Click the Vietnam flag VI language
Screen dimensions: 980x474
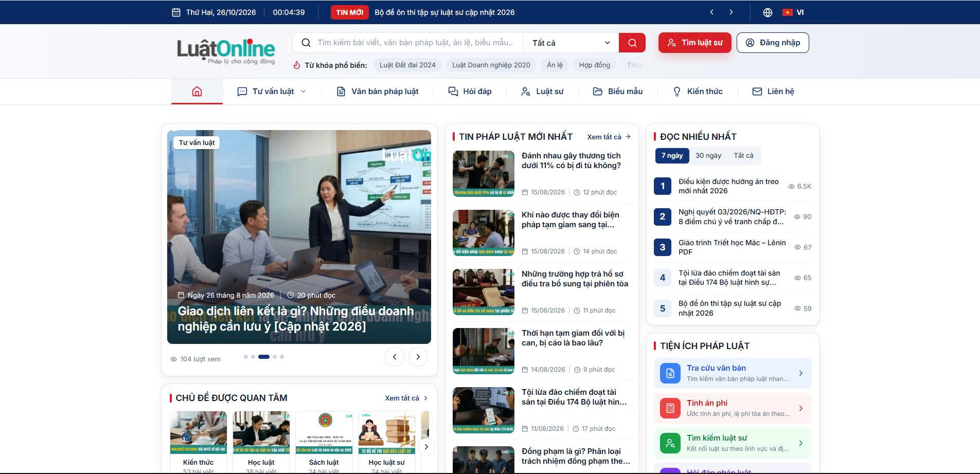point(793,12)
